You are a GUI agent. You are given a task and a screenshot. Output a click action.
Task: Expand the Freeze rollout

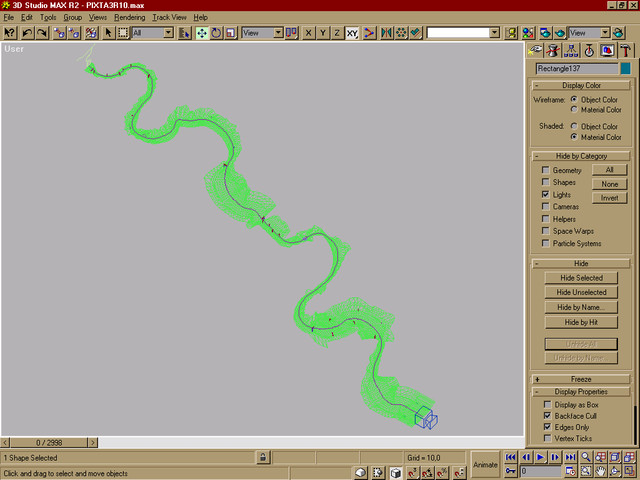click(581, 379)
